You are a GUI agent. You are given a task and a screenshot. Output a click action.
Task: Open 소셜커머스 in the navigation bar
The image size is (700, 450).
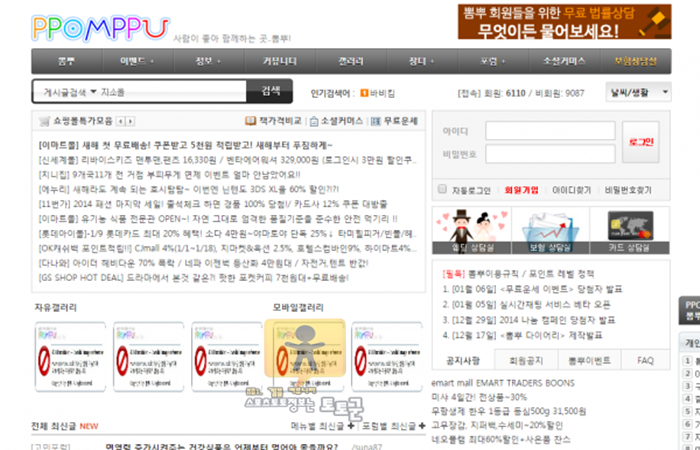click(564, 61)
